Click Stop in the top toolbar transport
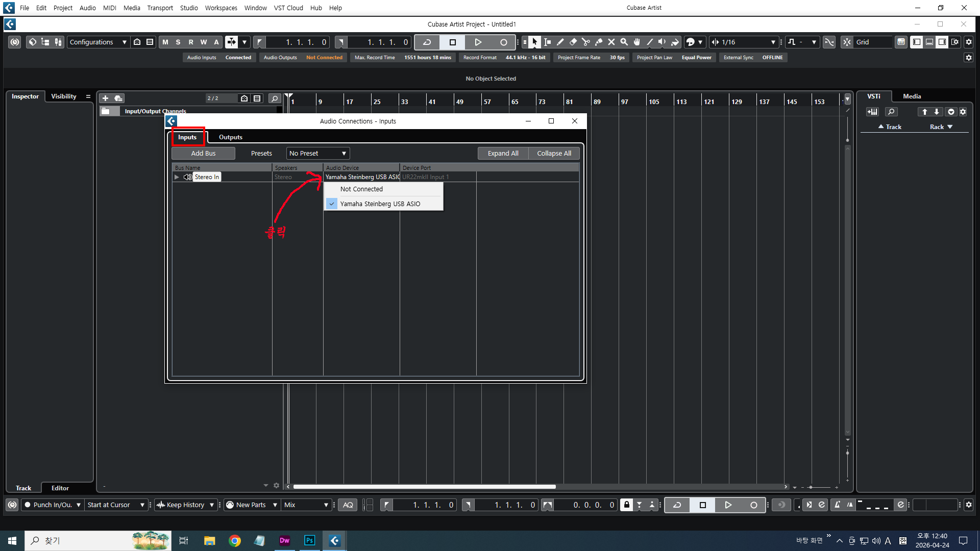The width and height of the screenshot is (980, 551). [x=452, y=42]
